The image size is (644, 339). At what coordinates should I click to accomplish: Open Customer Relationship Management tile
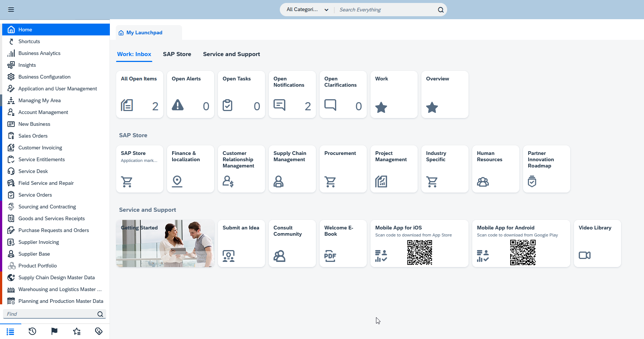[241, 169]
